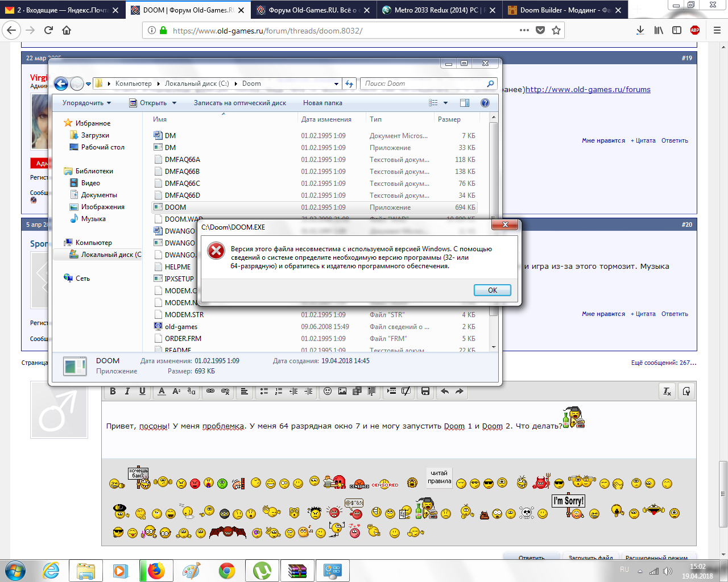Screen dimensions: 728x582
Task: Open the view mode dropdown arrow
Action: click(x=445, y=103)
